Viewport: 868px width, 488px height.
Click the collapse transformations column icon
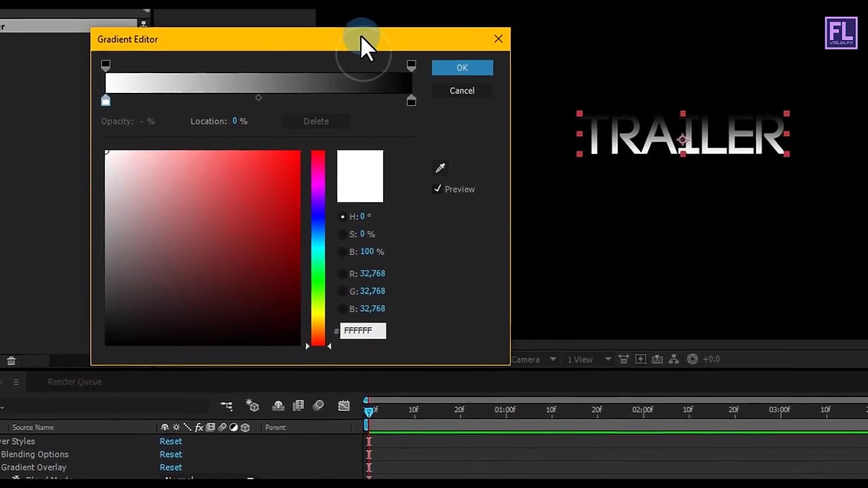[x=176, y=427]
